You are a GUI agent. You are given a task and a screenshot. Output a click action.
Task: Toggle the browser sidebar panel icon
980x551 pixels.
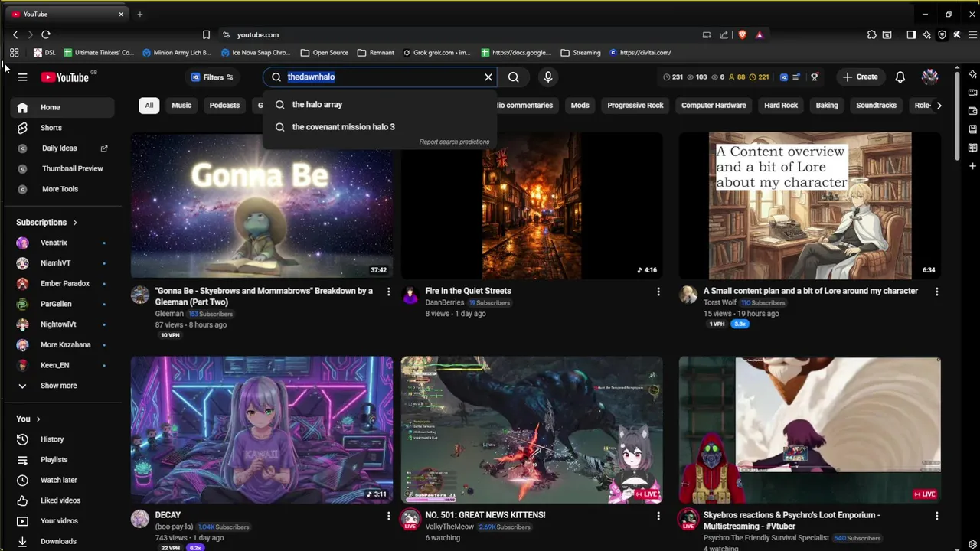point(911,34)
